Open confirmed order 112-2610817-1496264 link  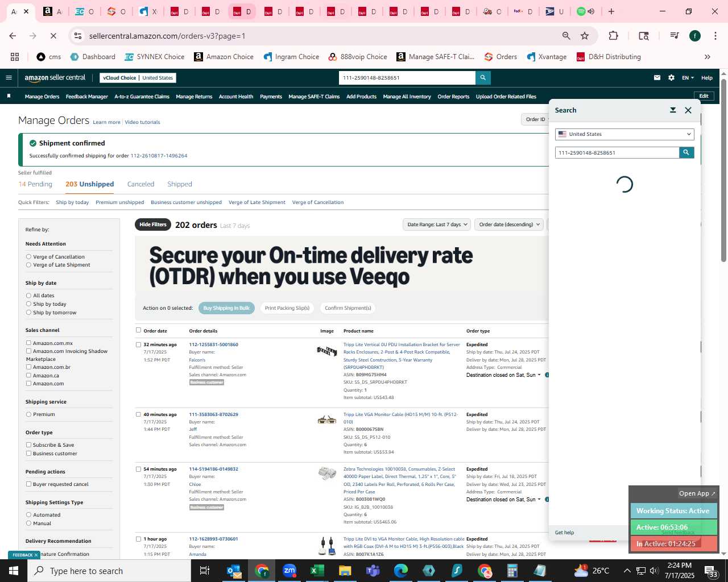(159, 156)
